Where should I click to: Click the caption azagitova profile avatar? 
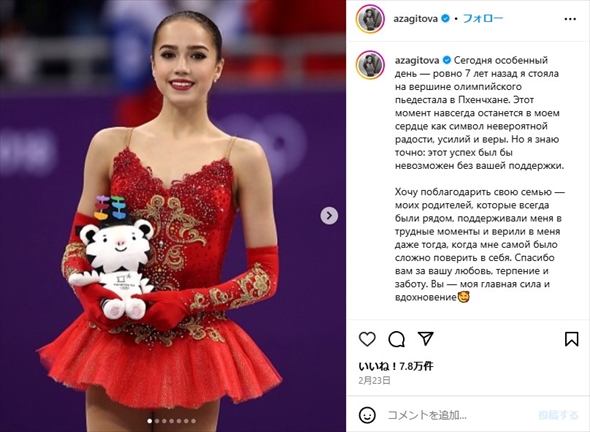tap(370, 65)
